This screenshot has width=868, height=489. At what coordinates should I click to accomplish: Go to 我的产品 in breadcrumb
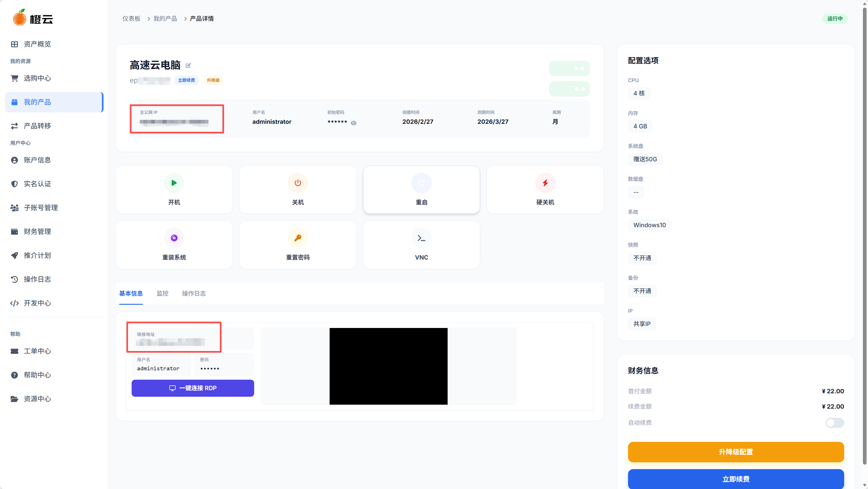pos(165,18)
